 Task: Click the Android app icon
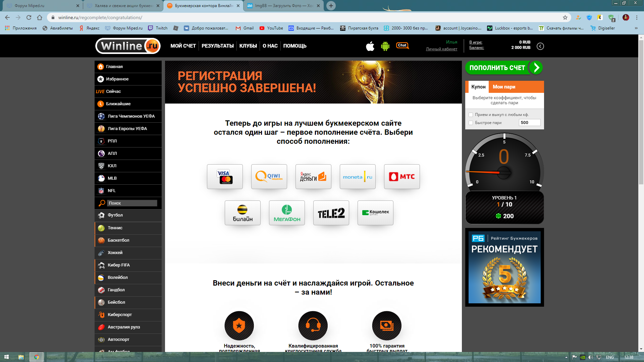[x=385, y=46]
